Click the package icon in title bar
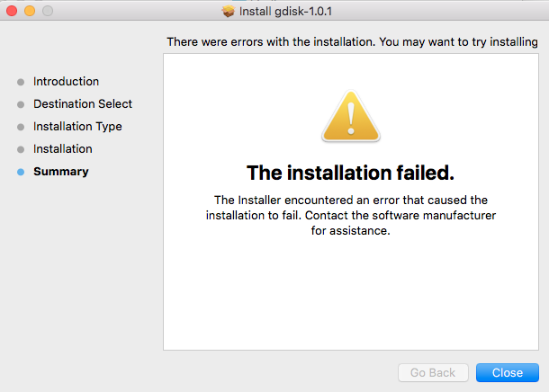 229,11
